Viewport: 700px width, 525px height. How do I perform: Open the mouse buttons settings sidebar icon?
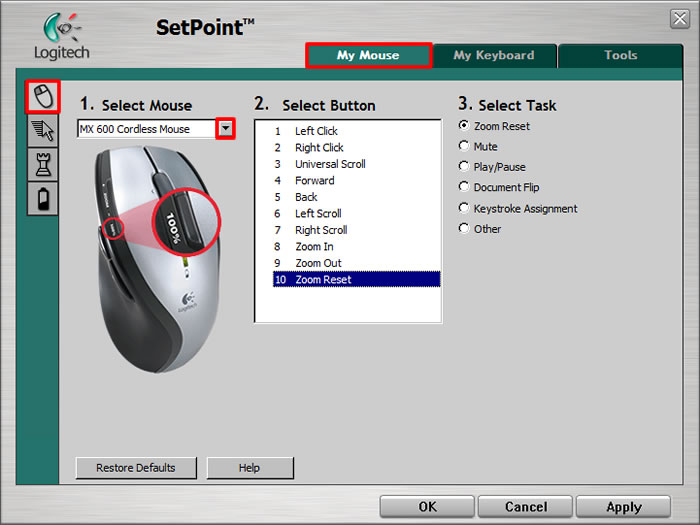coord(43,96)
